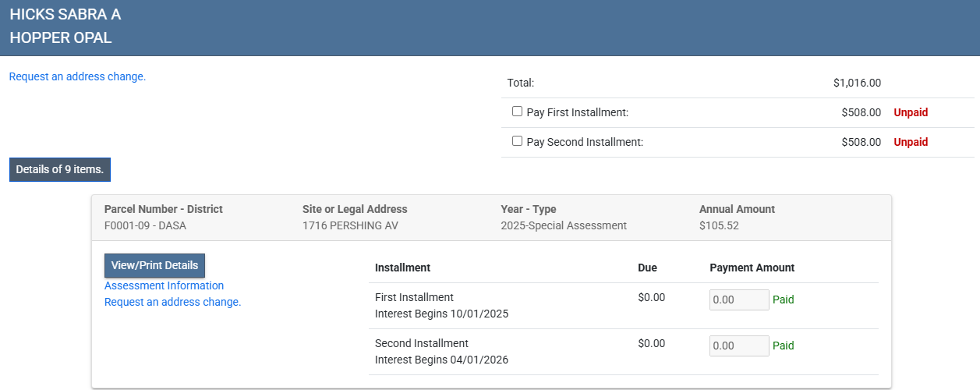Select the parcel number F0001-09 - DASA
This screenshot has width=980, height=390.
click(x=145, y=225)
